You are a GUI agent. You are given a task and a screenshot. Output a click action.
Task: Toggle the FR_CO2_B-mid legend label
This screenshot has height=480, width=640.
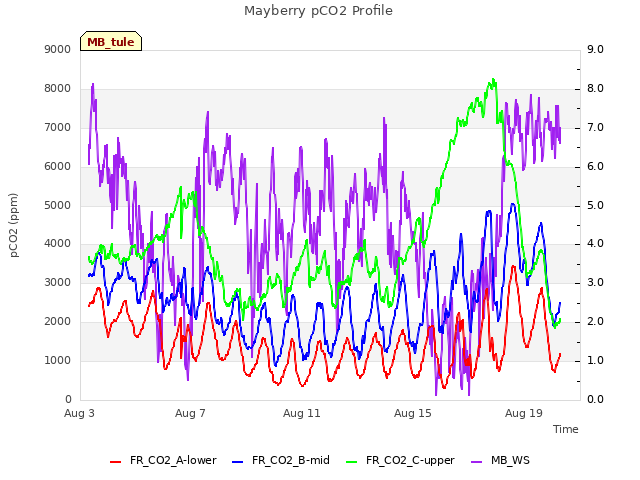(291, 460)
